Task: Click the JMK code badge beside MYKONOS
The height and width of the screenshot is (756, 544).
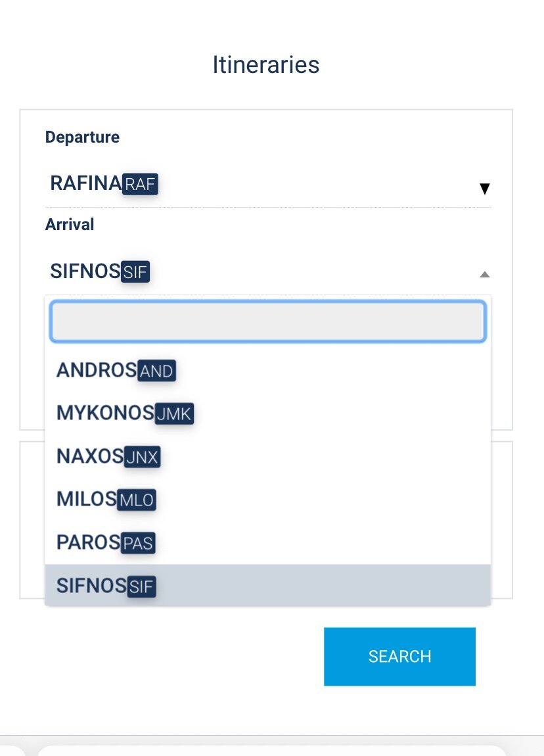Action: click(x=174, y=414)
